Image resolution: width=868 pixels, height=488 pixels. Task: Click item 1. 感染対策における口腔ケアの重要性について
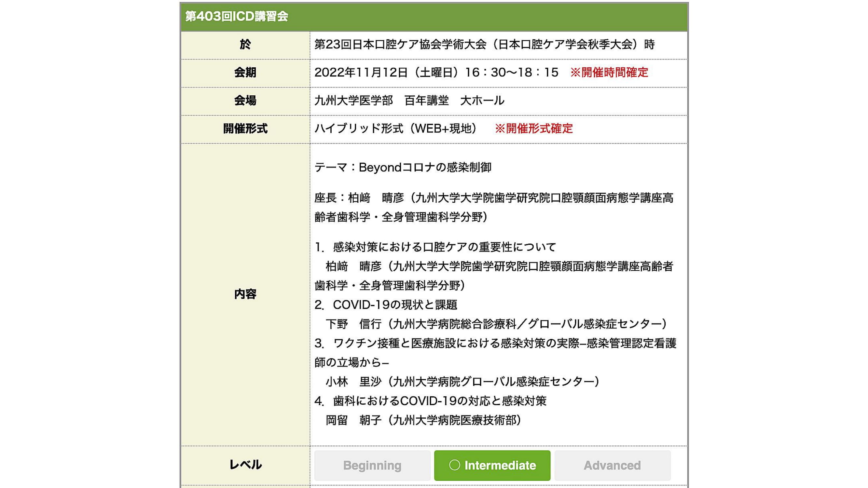(x=435, y=247)
